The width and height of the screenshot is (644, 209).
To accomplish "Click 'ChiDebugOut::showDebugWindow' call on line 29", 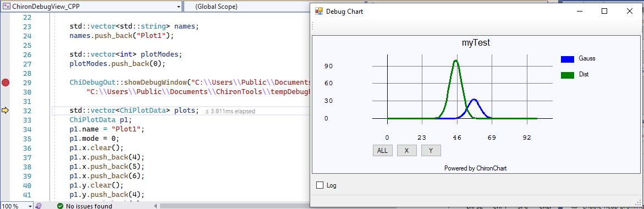I will pos(128,82).
